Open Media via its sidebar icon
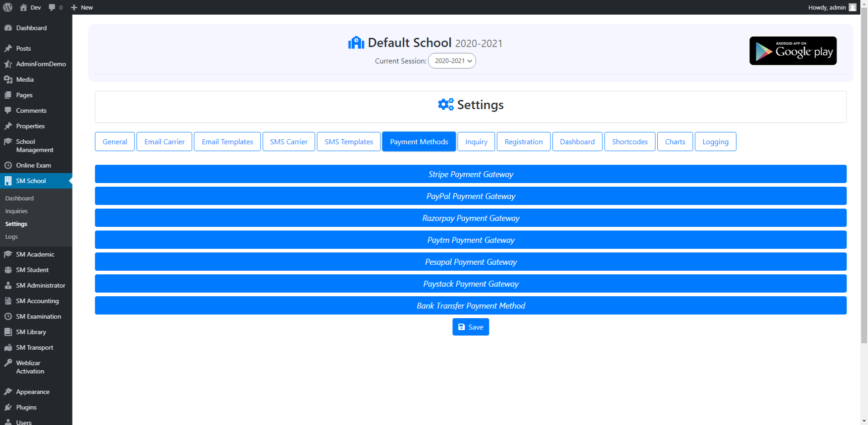This screenshot has height=425, width=868. click(9, 79)
